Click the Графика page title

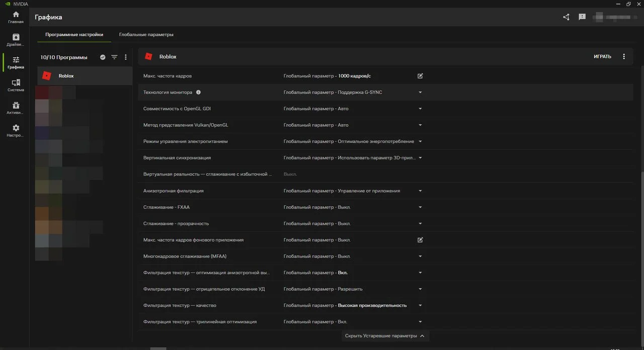coord(48,17)
